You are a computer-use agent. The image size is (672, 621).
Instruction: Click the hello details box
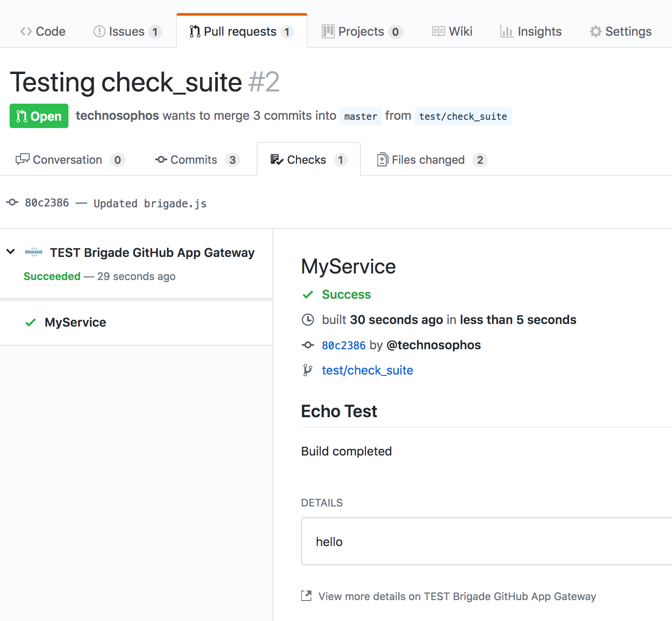coord(486,541)
